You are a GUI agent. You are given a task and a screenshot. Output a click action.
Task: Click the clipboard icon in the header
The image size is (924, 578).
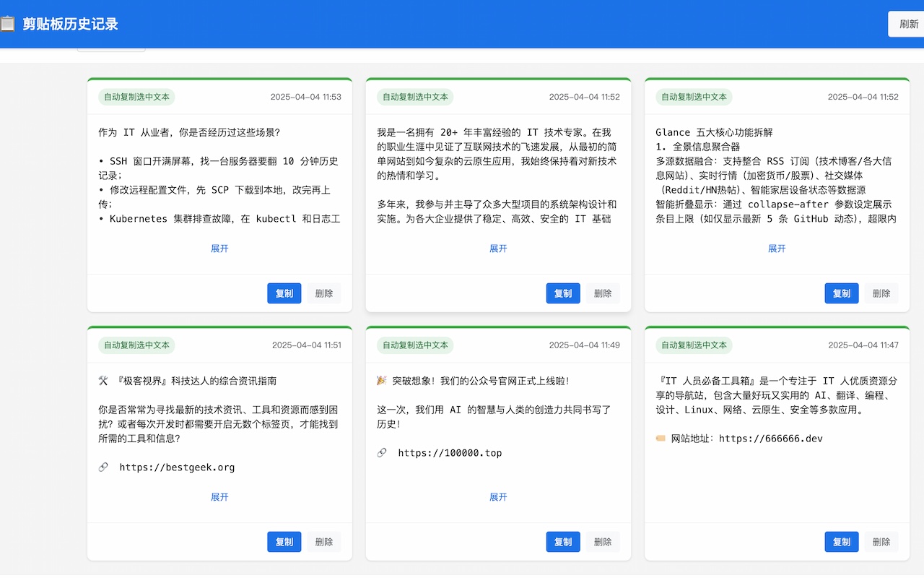tap(7, 24)
